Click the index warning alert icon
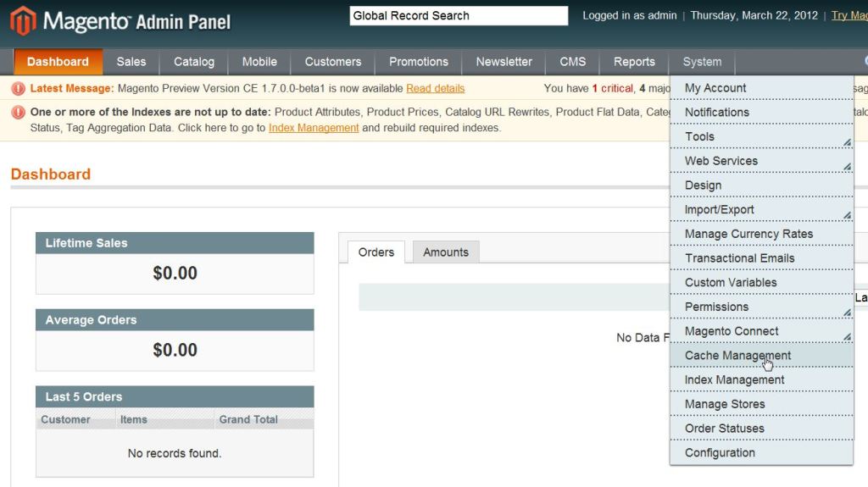Viewport: 868px width, 487px height. pos(19,113)
